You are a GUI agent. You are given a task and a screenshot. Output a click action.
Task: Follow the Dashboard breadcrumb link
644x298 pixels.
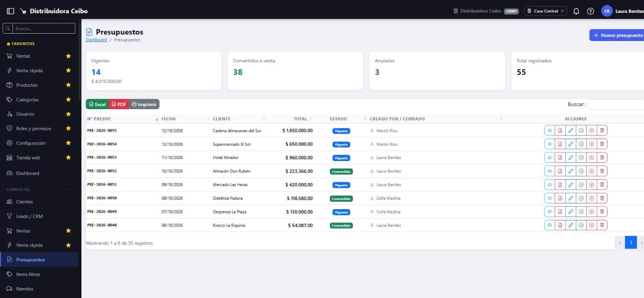pyautogui.click(x=96, y=40)
